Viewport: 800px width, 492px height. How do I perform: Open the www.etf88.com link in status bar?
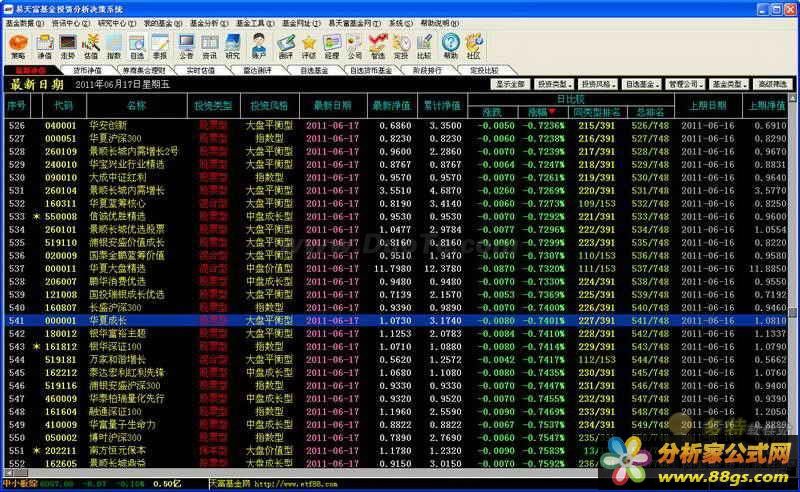[296, 484]
